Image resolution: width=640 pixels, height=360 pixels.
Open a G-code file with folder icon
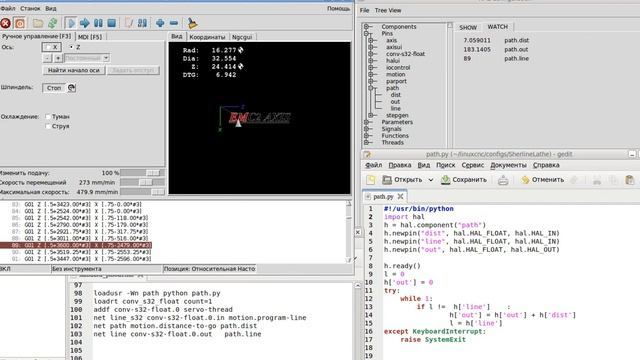(38, 23)
